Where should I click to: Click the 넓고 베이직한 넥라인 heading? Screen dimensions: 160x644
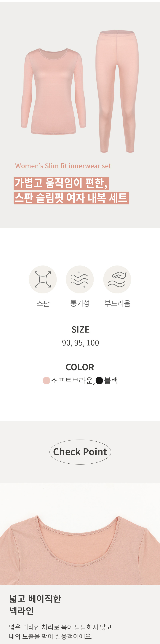click(x=35, y=605)
